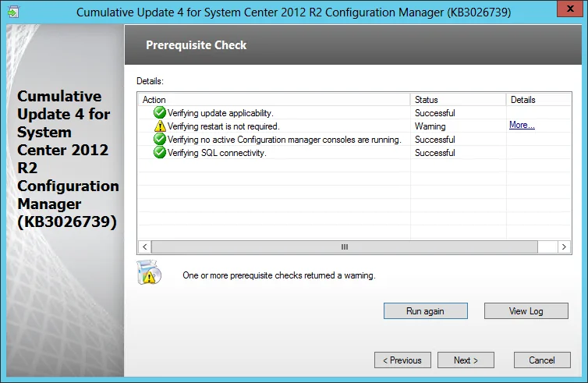
Task: Click the right arrow of the horizontal scrollbar
Action: click(564, 246)
